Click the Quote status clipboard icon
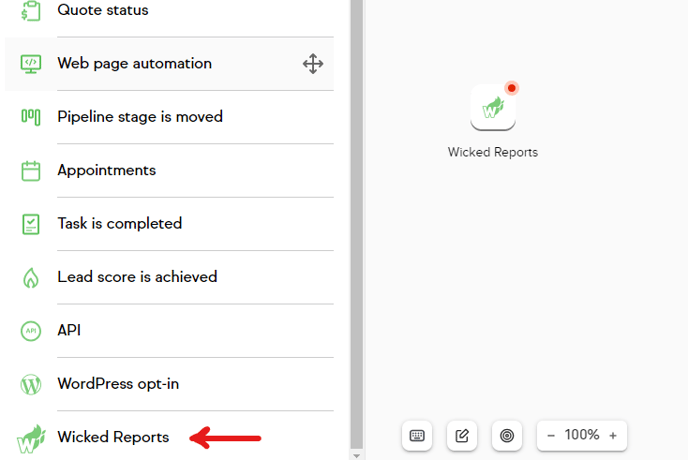The image size is (688, 460). (x=31, y=11)
